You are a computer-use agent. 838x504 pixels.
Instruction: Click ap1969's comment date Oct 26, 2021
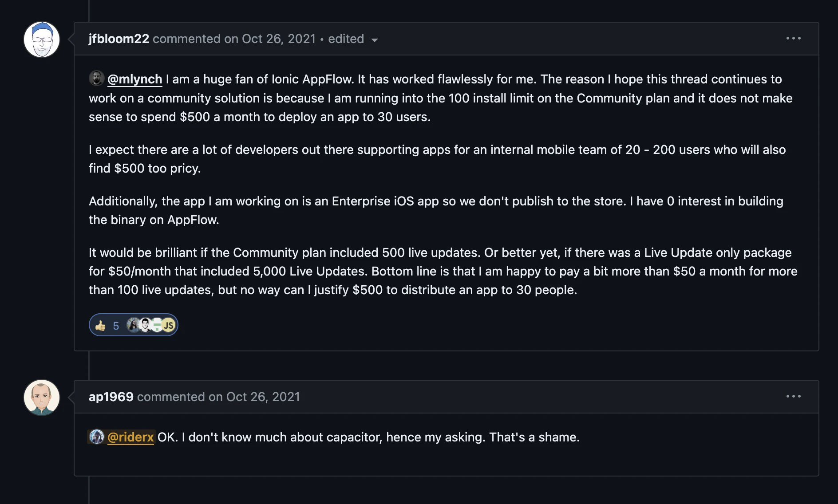click(263, 397)
